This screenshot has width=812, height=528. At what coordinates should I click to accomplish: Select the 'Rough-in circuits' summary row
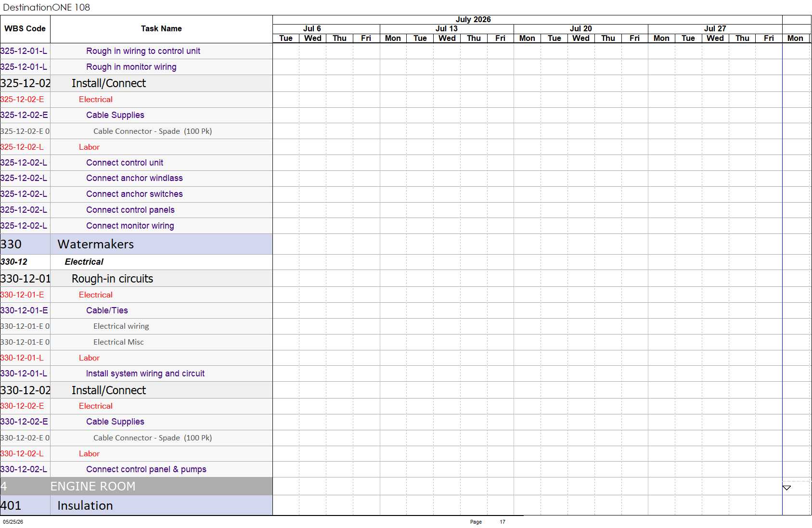[136, 279]
